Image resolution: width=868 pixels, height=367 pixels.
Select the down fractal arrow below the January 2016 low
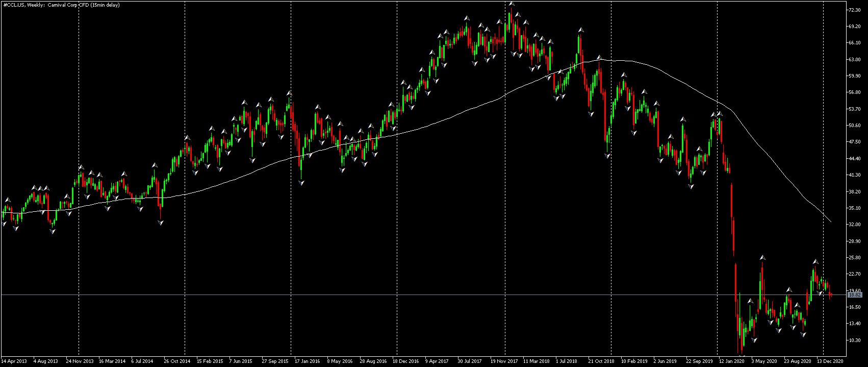click(x=301, y=183)
